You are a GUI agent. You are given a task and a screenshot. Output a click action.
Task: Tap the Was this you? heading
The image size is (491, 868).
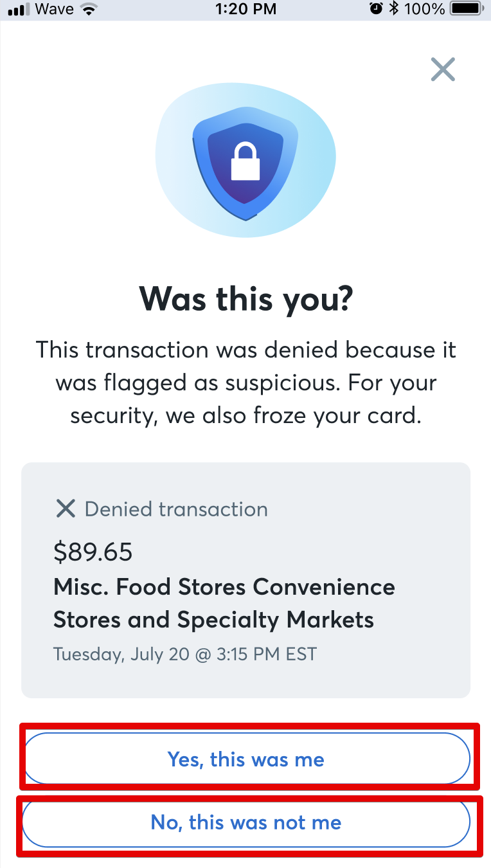(x=245, y=298)
